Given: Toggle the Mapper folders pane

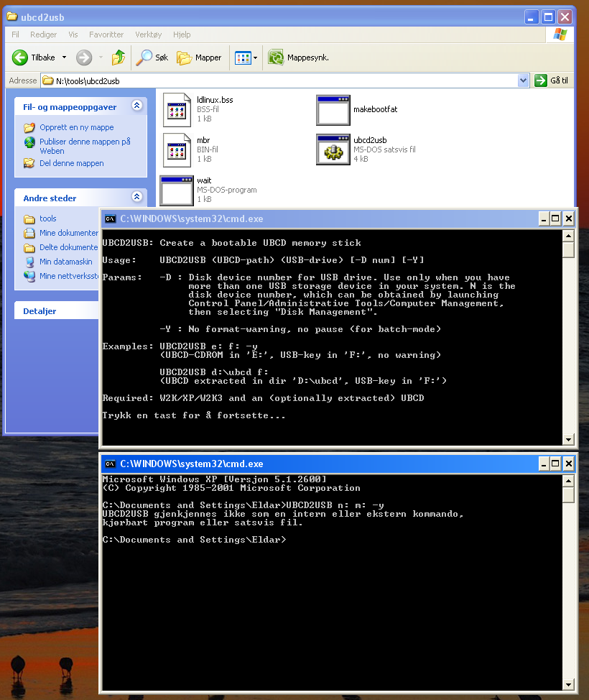Looking at the screenshot, I should (x=199, y=57).
